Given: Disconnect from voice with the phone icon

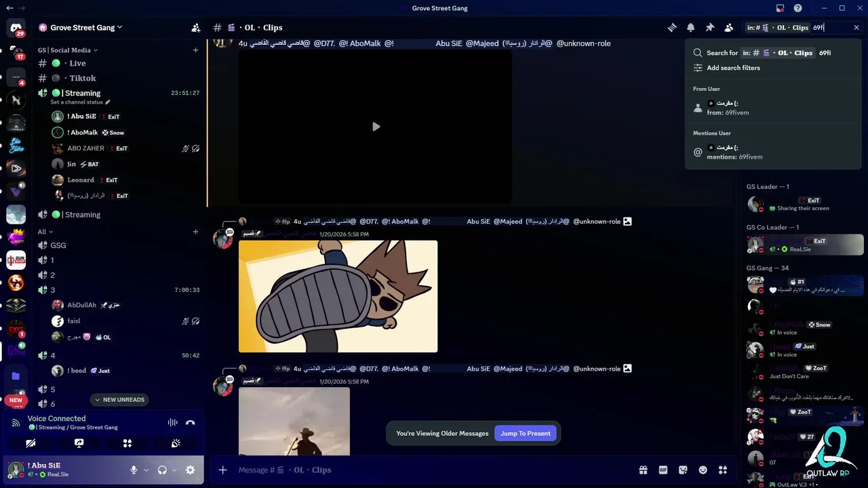Looking at the screenshot, I should click(191, 423).
